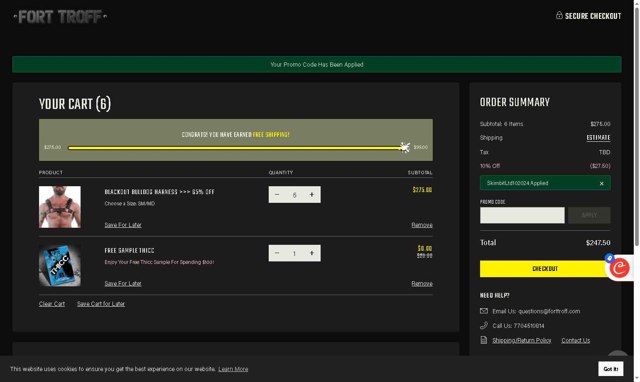
Task: Click the $275.00 harness subtotal price
Action: click(x=422, y=190)
